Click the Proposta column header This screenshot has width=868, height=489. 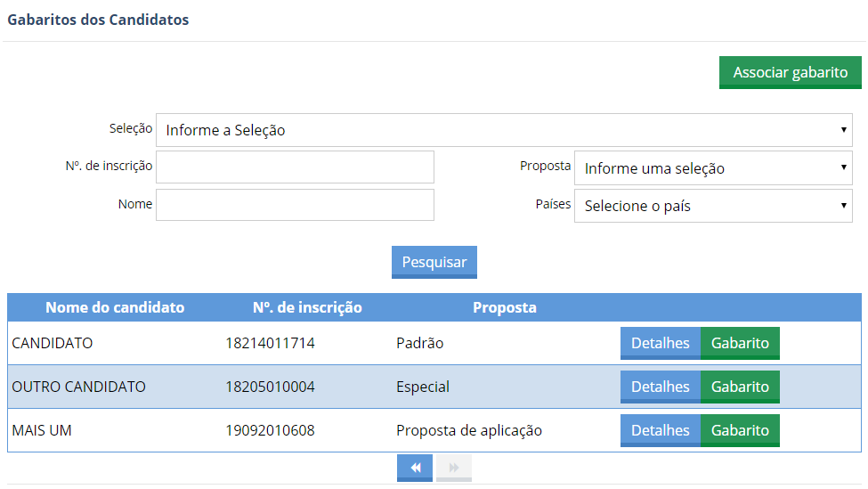(504, 307)
